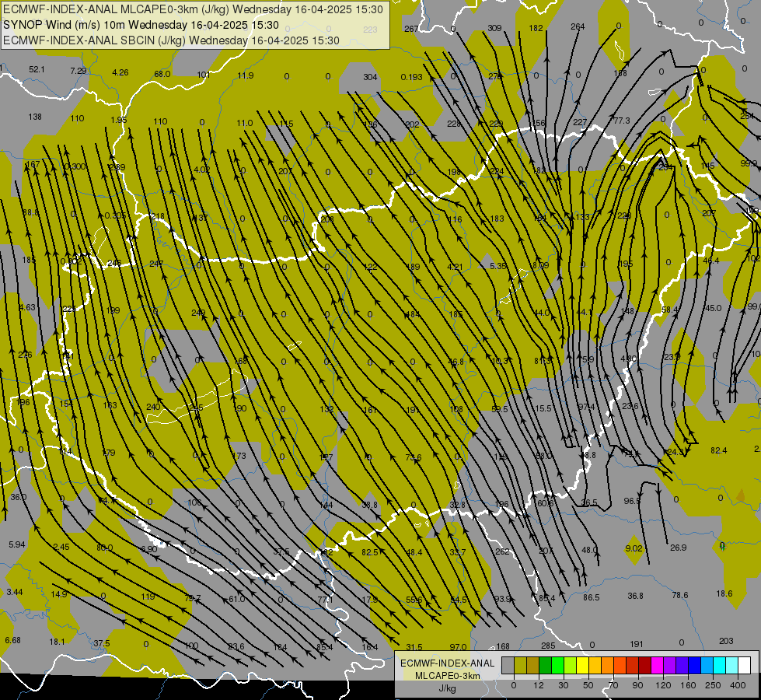Click the map value '5.94'
The width and height of the screenshot is (761, 700).
click(16, 544)
